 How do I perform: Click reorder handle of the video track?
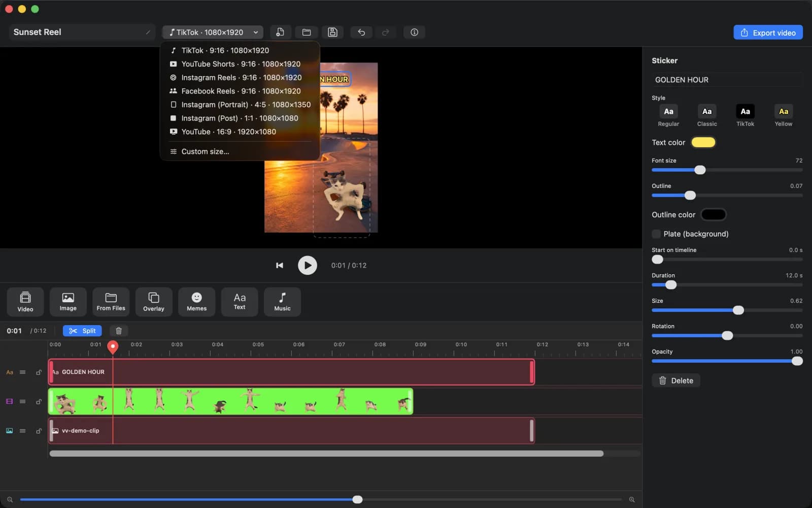23,401
